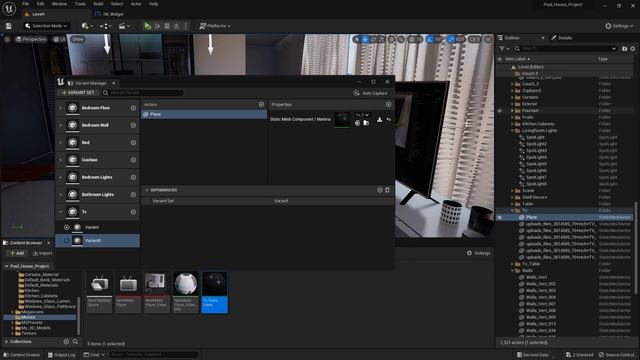Search collections with magnifier icon

(75, 342)
